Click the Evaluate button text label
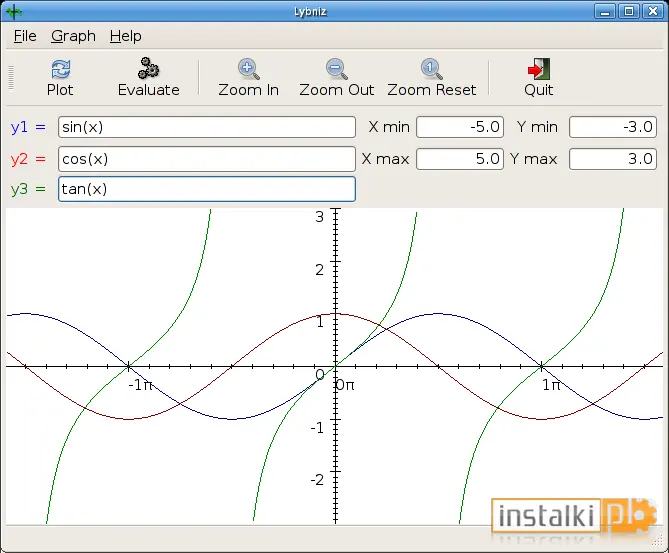This screenshot has width=669, height=553. click(x=148, y=90)
